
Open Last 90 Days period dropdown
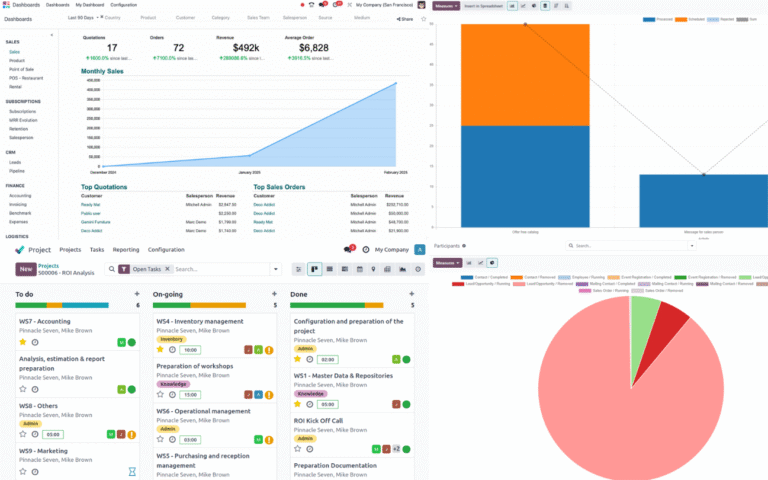[82, 18]
